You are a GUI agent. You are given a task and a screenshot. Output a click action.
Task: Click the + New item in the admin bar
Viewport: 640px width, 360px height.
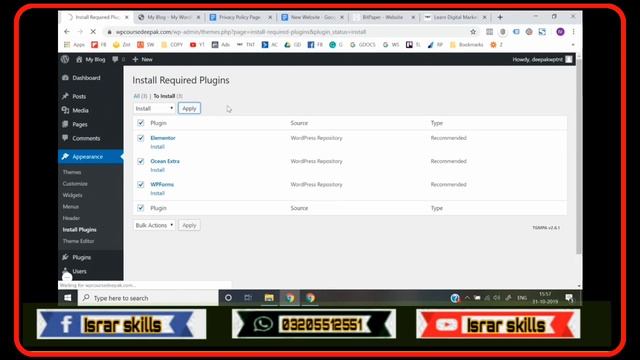[142, 59]
